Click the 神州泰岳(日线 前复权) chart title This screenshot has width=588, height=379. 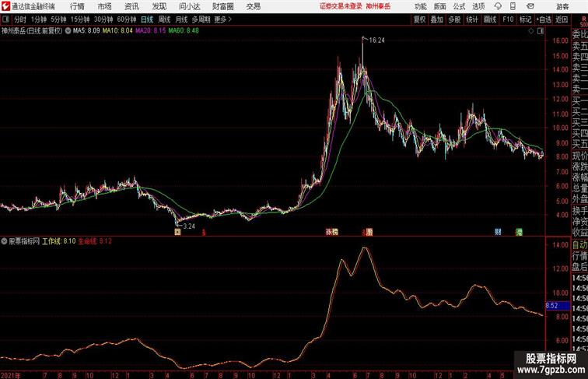click(x=32, y=31)
